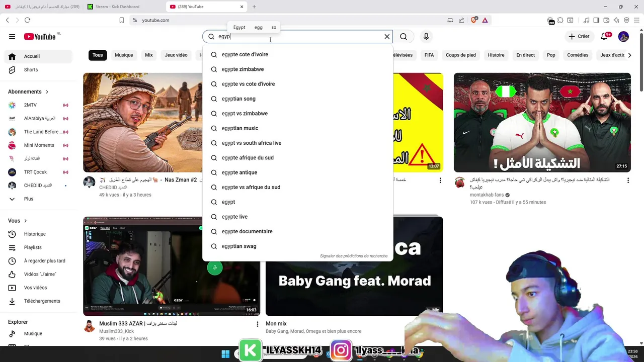Select suggestion 'egypte antique'
Screen dimensions: 644x362
click(x=297, y=172)
